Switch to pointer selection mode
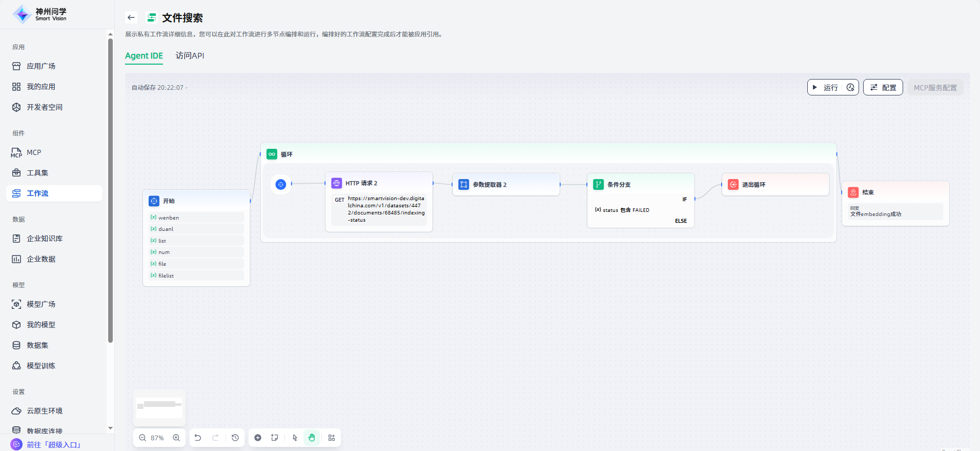980x451 pixels. pyautogui.click(x=295, y=438)
